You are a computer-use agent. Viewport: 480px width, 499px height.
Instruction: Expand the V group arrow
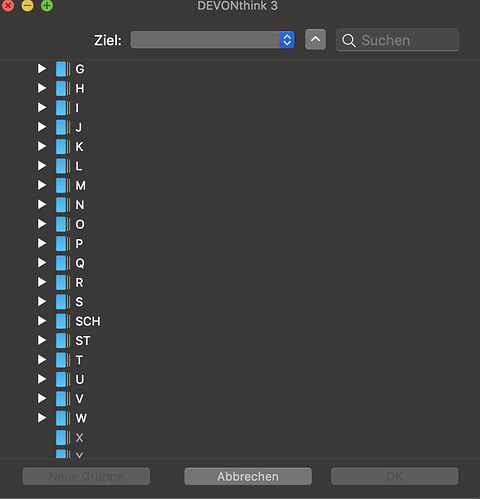(x=42, y=398)
